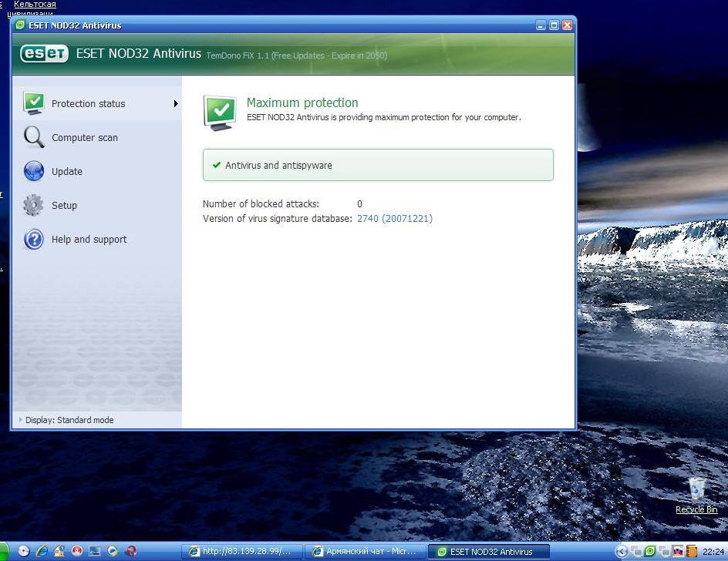Switch to the 83.139.28.99 browser taskbar window
Viewport: 728px width, 561px height.
click(x=241, y=551)
